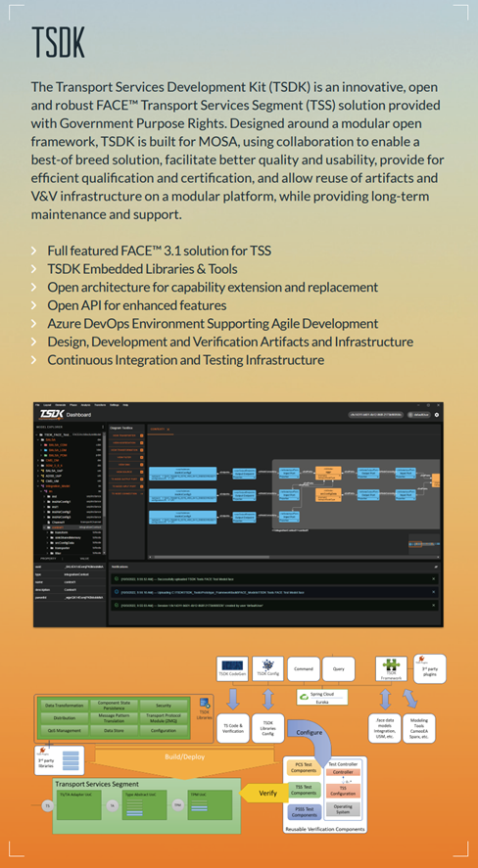Click the VIEW SINK orange icon

tap(142, 465)
